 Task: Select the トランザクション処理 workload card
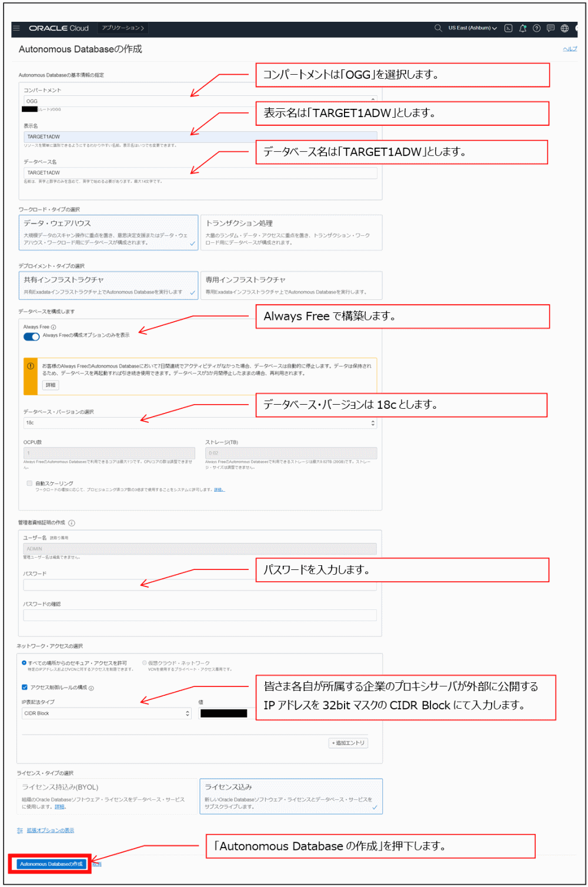pyautogui.click(x=291, y=232)
